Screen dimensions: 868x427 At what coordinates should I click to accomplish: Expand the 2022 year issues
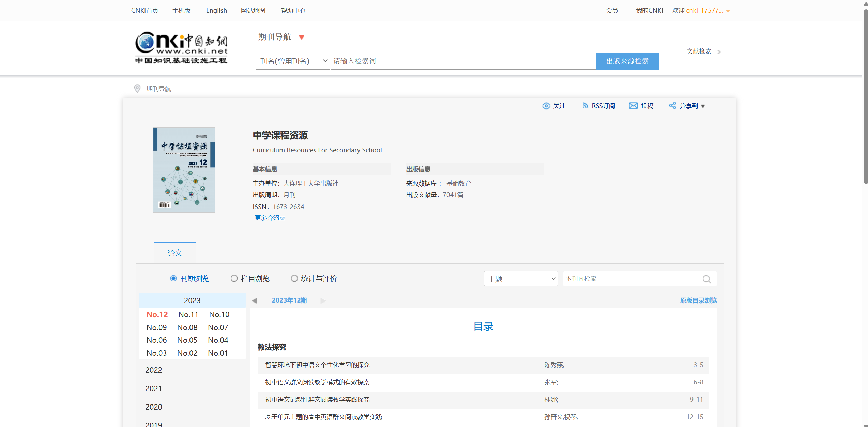click(154, 370)
